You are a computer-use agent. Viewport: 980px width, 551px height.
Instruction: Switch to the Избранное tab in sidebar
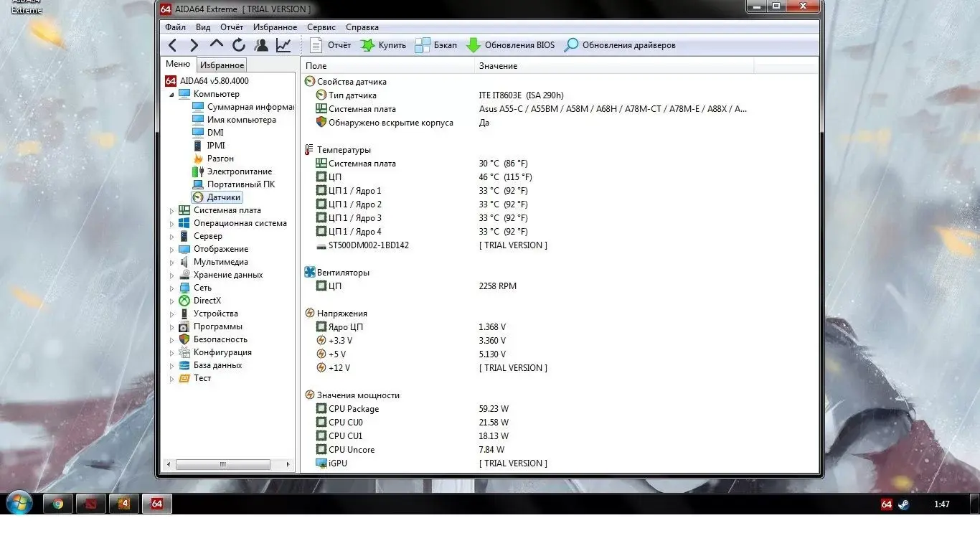point(222,65)
